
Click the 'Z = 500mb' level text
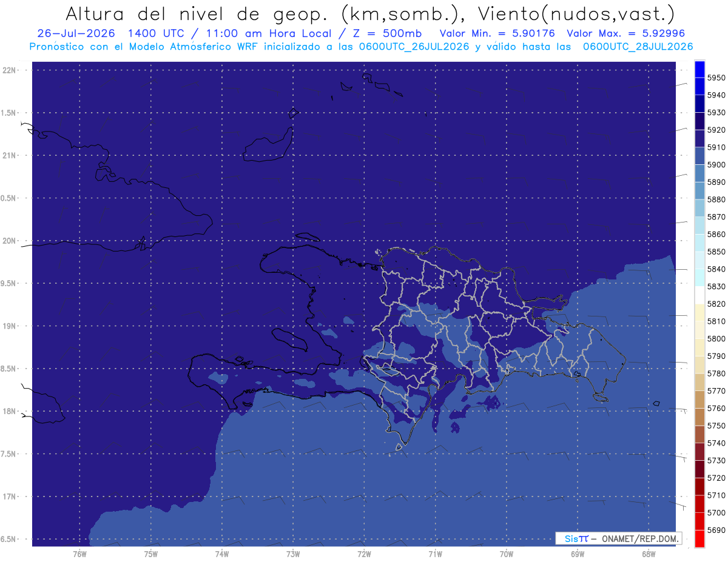(x=386, y=33)
